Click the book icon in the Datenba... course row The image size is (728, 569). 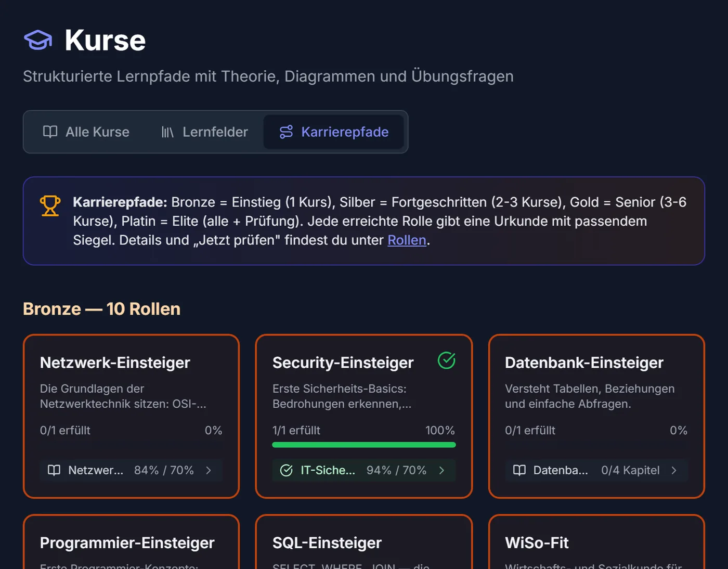click(x=519, y=470)
